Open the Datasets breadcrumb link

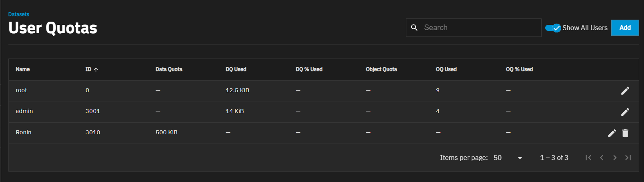[19, 14]
